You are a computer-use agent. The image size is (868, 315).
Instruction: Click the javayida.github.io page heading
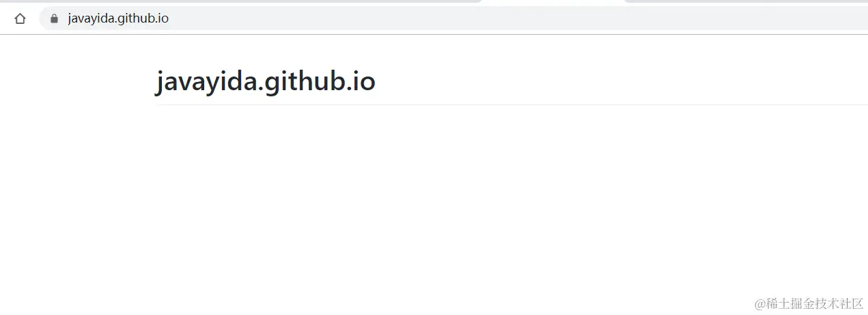click(266, 82)
